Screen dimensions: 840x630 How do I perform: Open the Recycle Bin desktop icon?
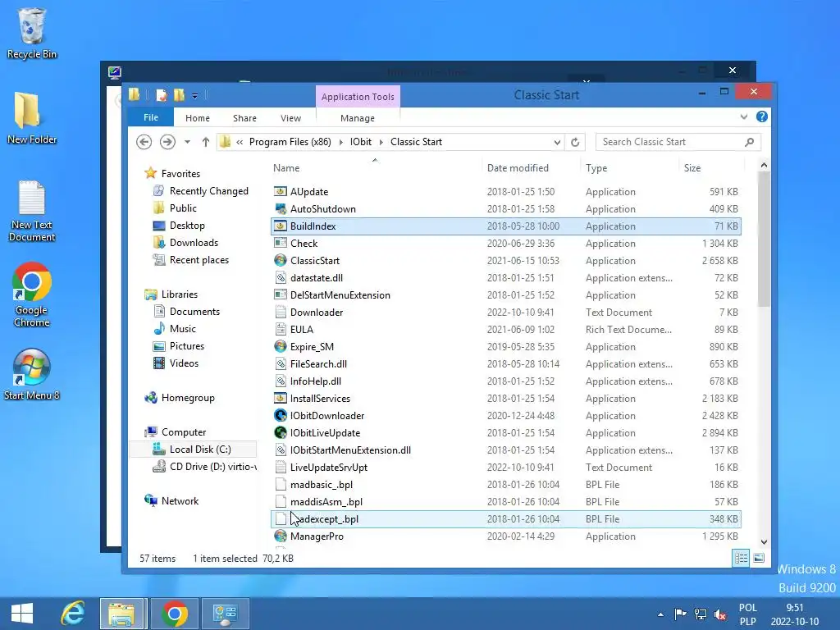pyautogui.click(x=32, y=33)
